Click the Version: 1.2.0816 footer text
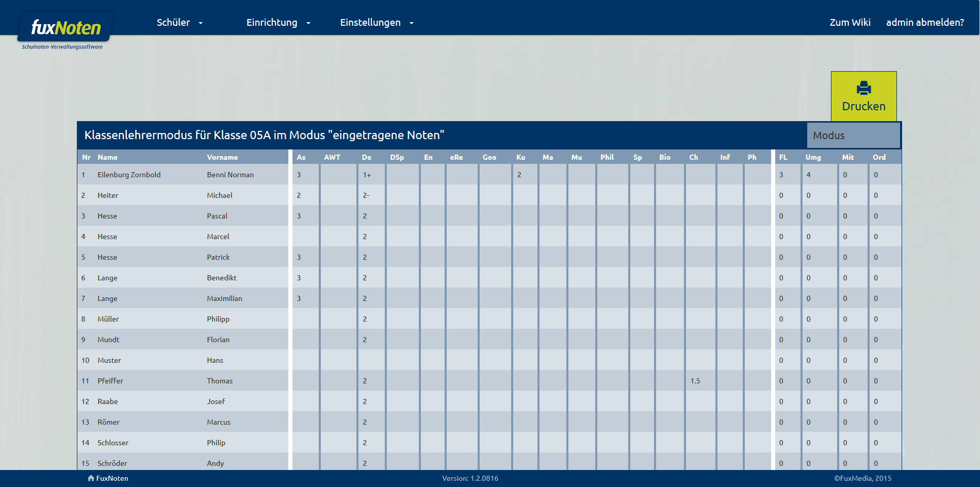Screen dimensions: 980x487 coord(470,478)
